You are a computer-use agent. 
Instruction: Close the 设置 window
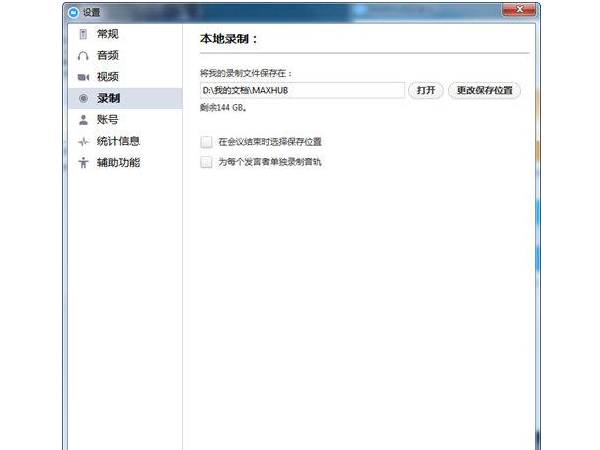tap(524, 12)
